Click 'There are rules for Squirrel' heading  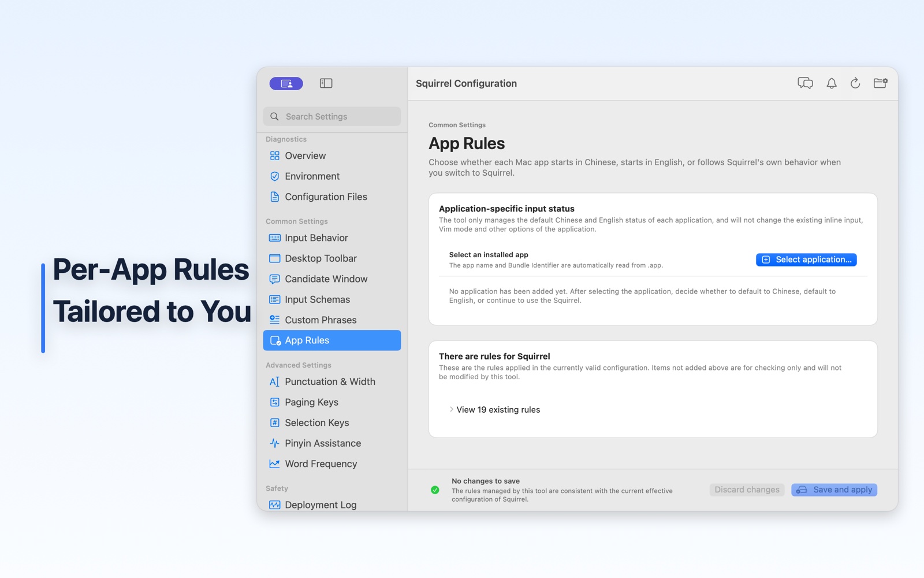point(494,357)
